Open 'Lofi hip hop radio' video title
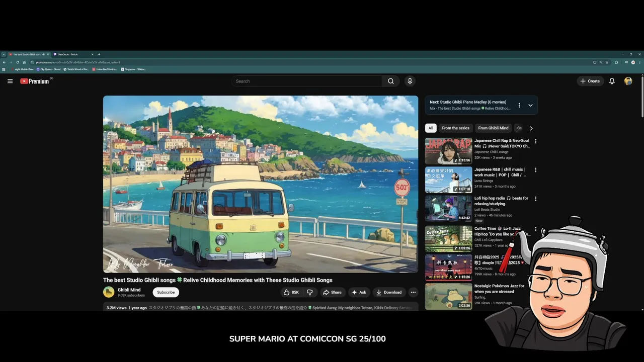The width and height of the screenshot is (644, 362). (501, 201)
